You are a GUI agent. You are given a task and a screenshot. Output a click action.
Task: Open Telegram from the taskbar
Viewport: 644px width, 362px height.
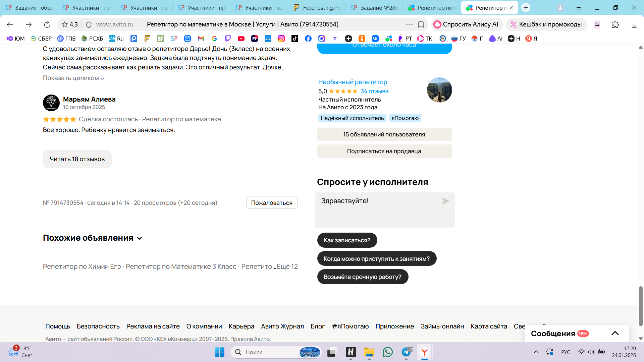406,352
